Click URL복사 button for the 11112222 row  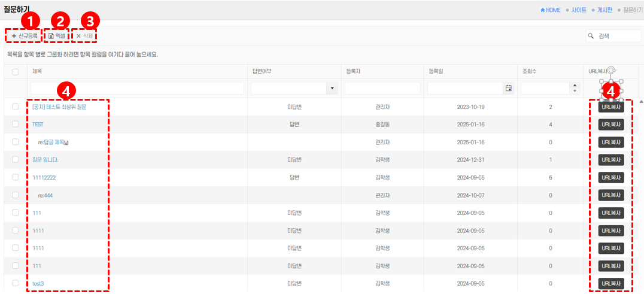[611, 178]
